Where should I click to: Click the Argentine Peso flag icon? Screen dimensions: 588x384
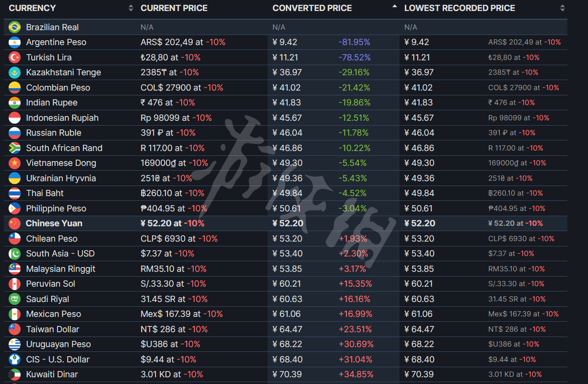[14, 42]
